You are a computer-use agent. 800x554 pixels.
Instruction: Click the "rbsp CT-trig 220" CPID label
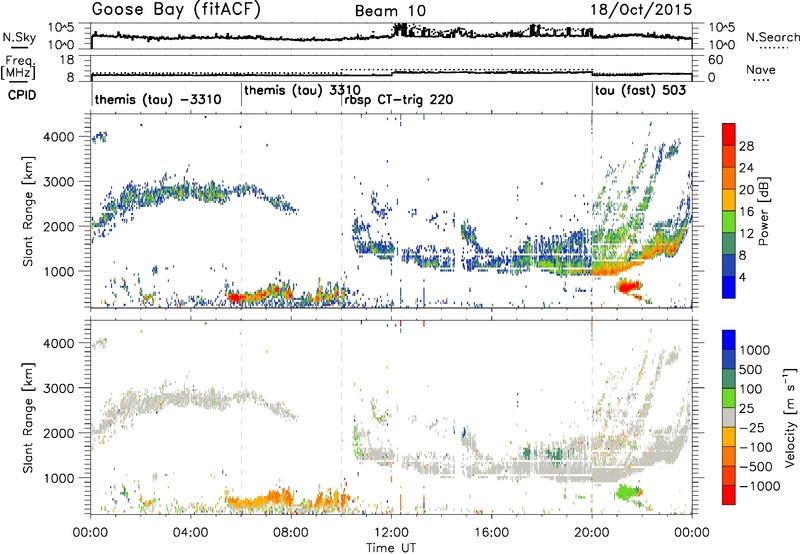tap(398, 99)
